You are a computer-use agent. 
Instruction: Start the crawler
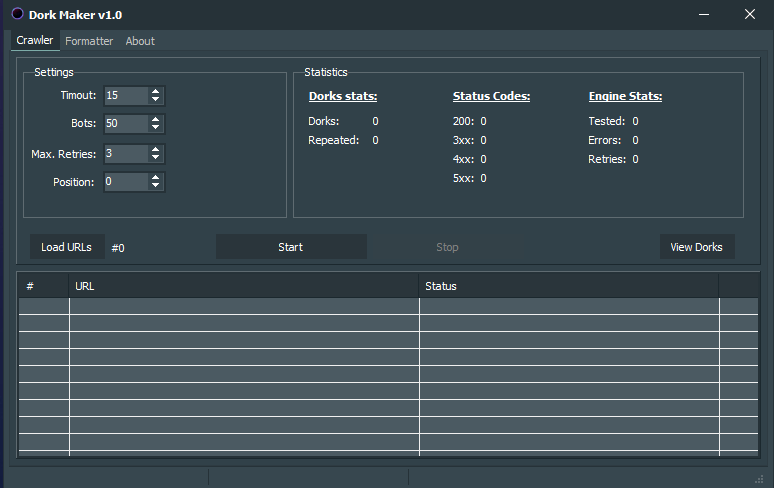click(291, 247)
